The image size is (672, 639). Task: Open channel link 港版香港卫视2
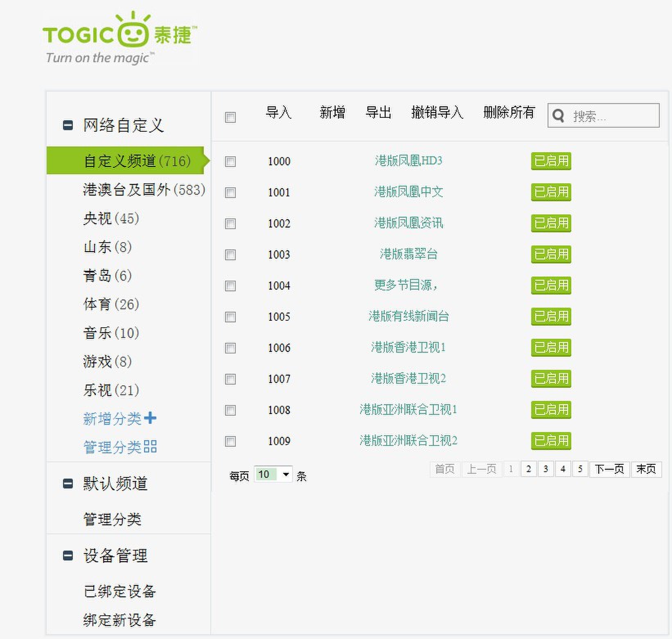[x=408, y=378]
